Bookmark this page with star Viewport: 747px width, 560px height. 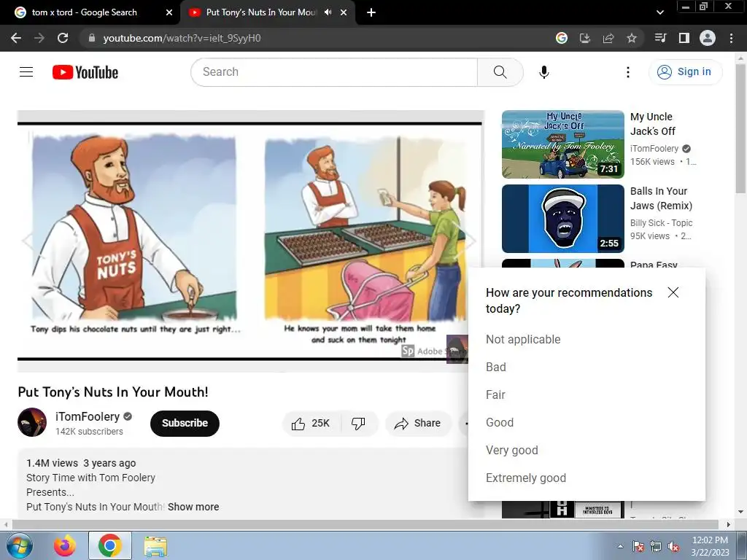pos(632,38)
